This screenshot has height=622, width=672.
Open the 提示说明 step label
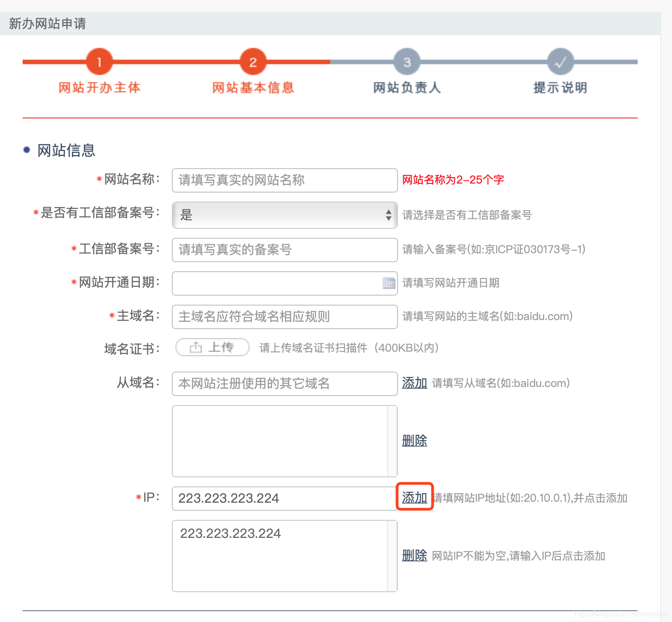[560, 88]
